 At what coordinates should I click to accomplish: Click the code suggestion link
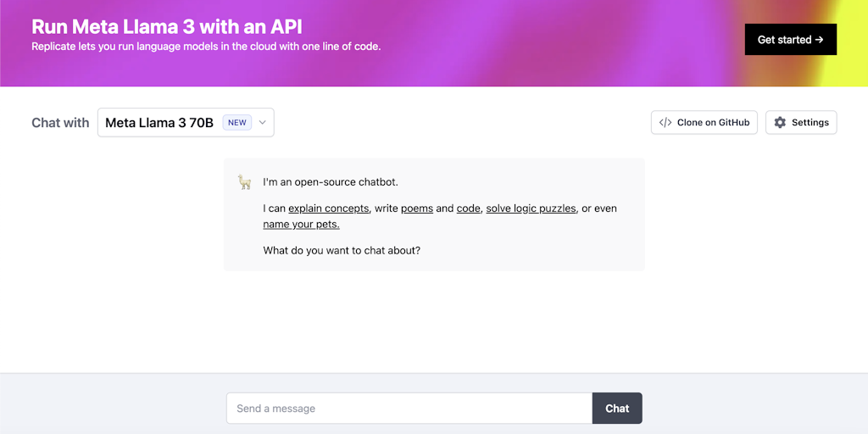pyautogui.click(x=469, y=209)
